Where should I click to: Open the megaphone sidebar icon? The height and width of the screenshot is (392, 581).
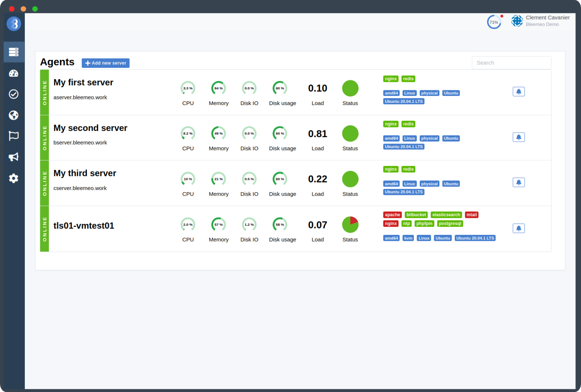[14, 157]
